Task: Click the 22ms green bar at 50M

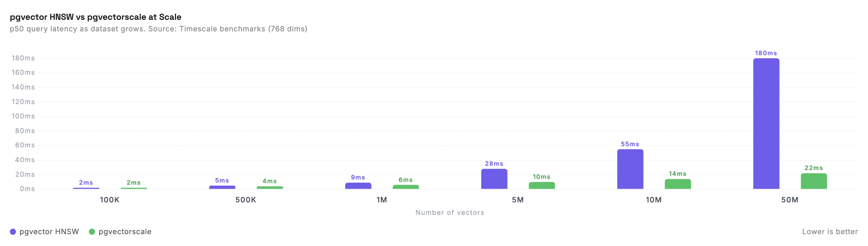Action: pyautogui.click(x=814, y=181)
